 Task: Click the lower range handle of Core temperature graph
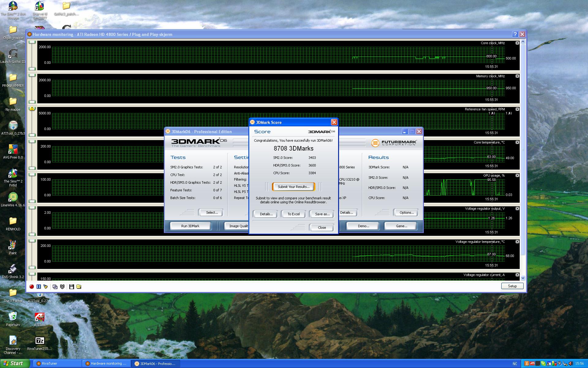pos(32,168)
